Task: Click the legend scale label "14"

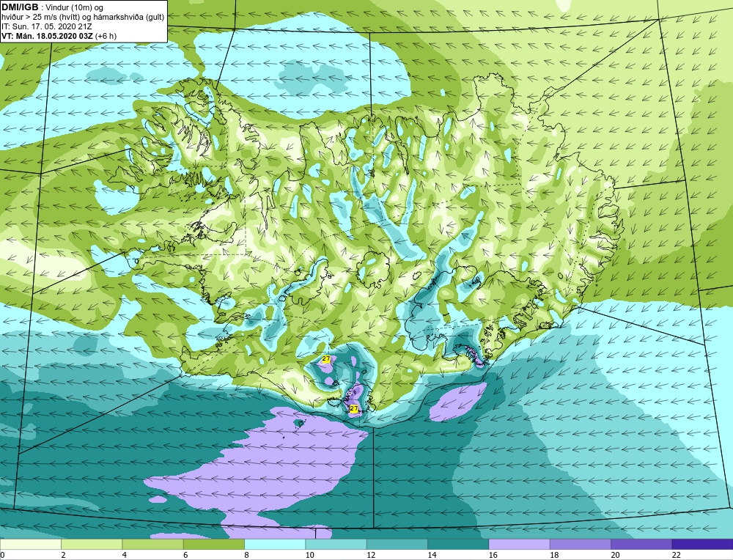Action: 432,555
